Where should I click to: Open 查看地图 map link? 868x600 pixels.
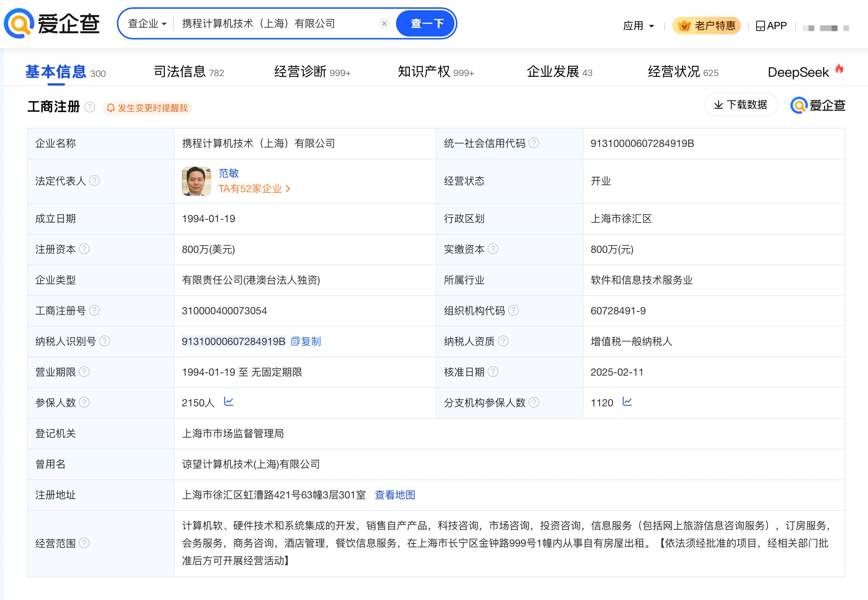coord(395,495)
